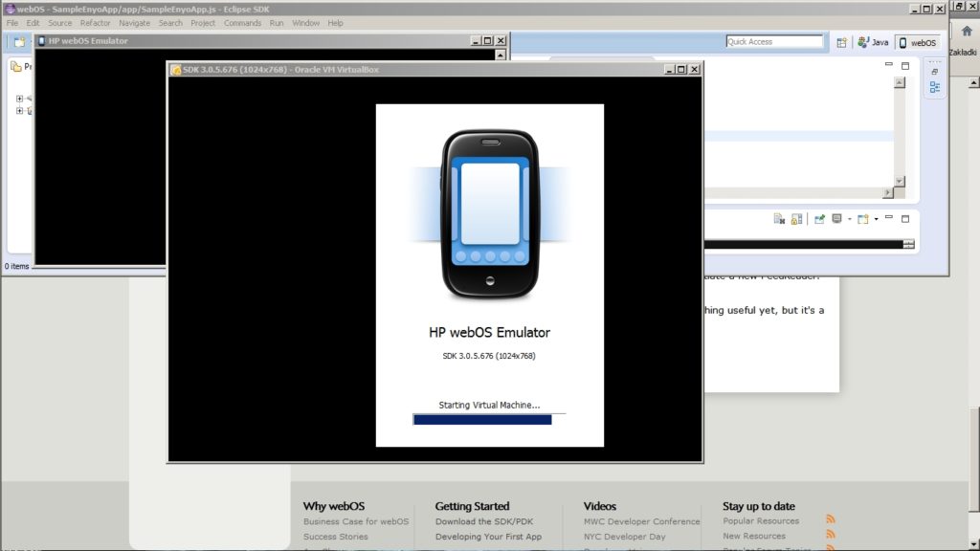This screenshot has width=980, height=551.
Task: Switch to the Java perspective
Action: [873, 42]
